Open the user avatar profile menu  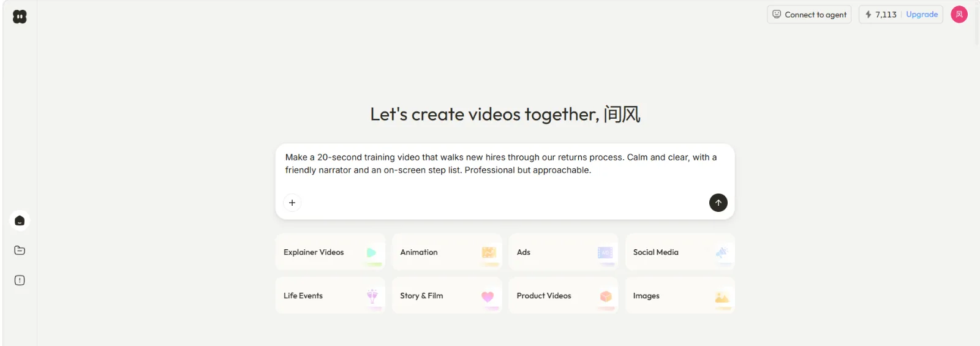point(959,14)
